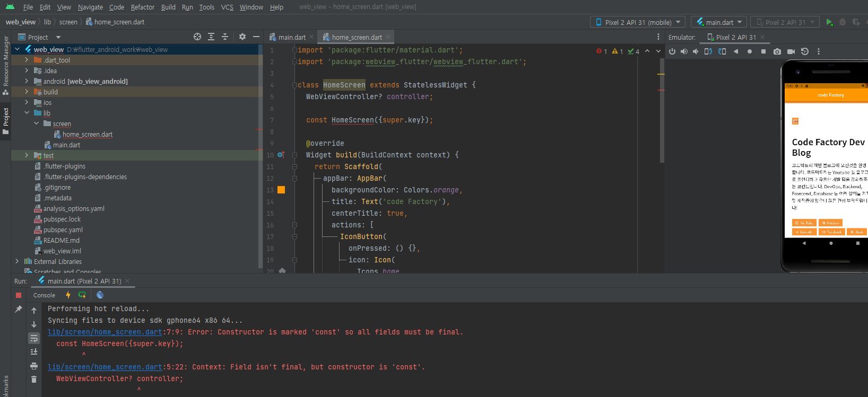868x397 pixels.
Task: Open emulator snapshots with the clock-arrow icon
Action: point(805,51)
